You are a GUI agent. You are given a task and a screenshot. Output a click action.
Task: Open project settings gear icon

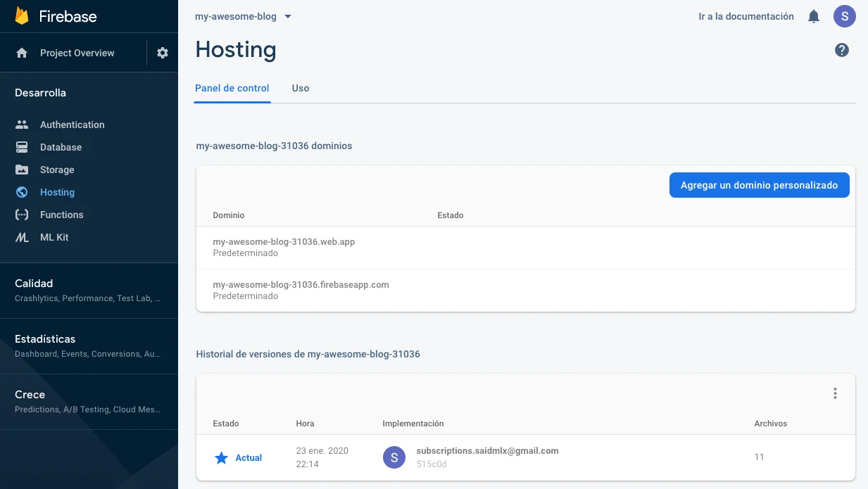(163, 53)
